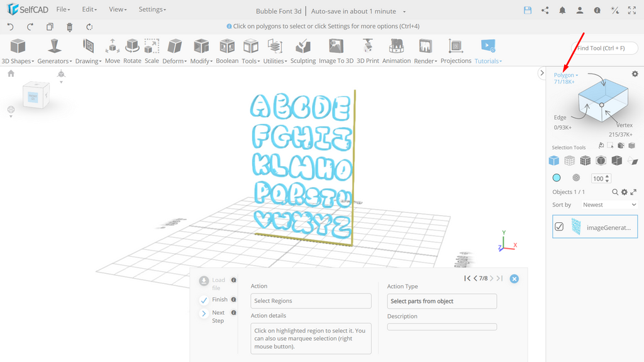The height and width of the screenshot is (362, 644).
Task: Toggle the x-ray cube selection mode
Action: tap(601, 161)
